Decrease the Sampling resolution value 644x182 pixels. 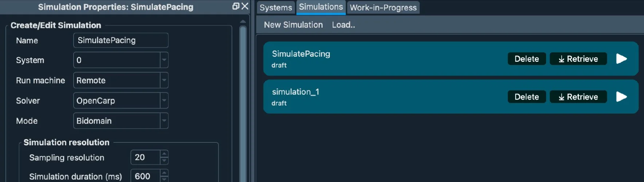coord(164,161)
